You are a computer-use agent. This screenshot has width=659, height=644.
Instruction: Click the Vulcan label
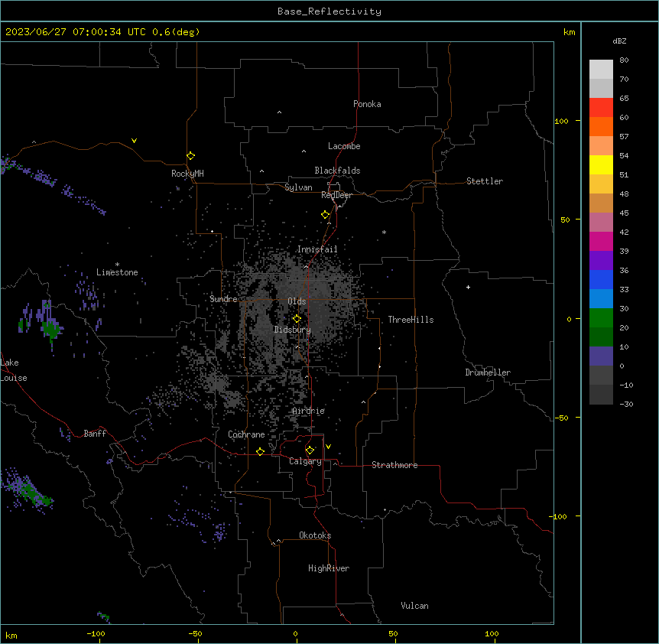[x=415, y=606]
